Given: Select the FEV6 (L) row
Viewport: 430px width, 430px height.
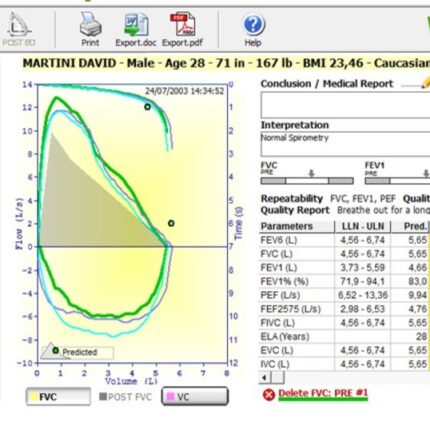Looking at the screenshot, I should pyautogui.click(x=345, y=240).
